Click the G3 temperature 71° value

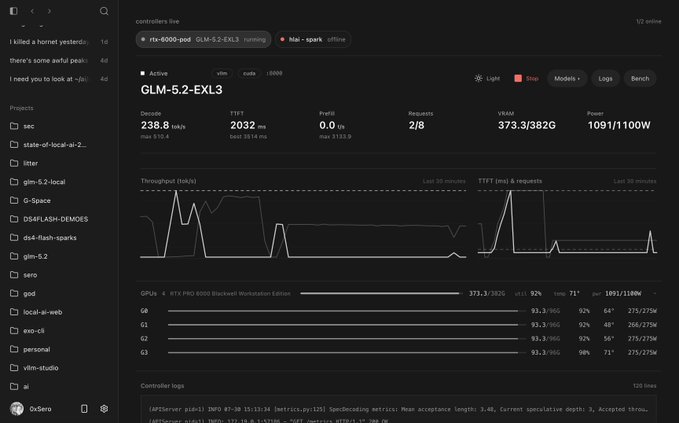pos(609,352)
